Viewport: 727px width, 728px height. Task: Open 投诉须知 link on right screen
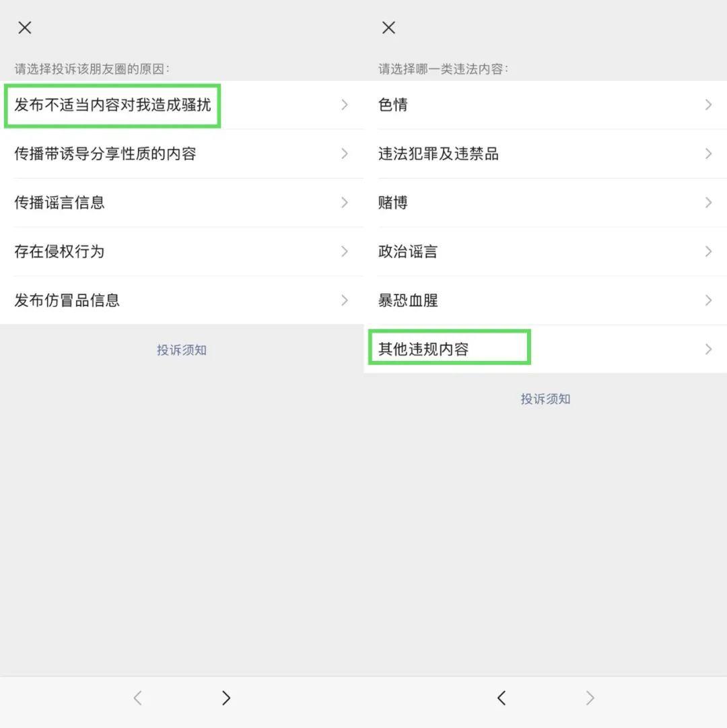point(545,399)
